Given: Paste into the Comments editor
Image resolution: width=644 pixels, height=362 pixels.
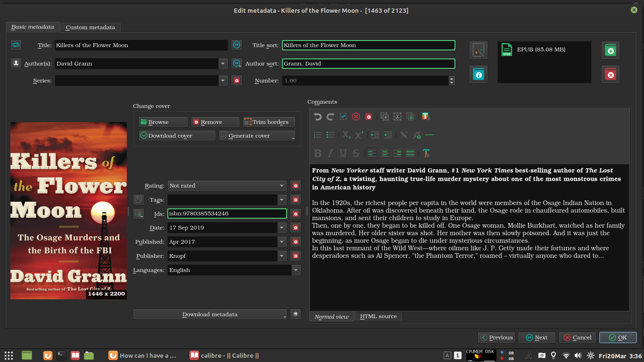Looking at the screenshot, I should (x=410, y=116).
